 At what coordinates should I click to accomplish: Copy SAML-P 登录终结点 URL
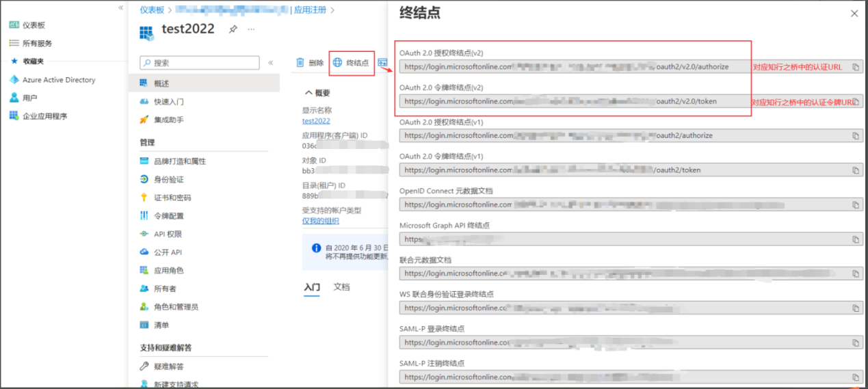pos(856,343)
